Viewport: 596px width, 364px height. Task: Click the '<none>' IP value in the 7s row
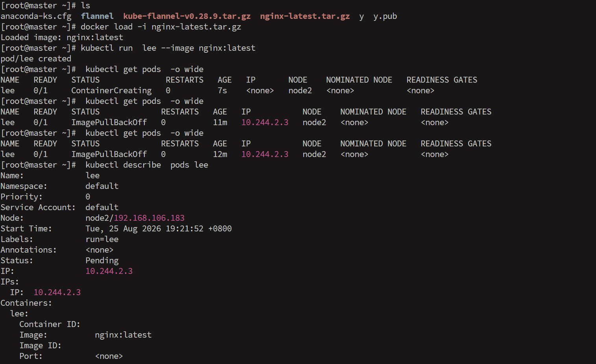click(x=260, y=91)
